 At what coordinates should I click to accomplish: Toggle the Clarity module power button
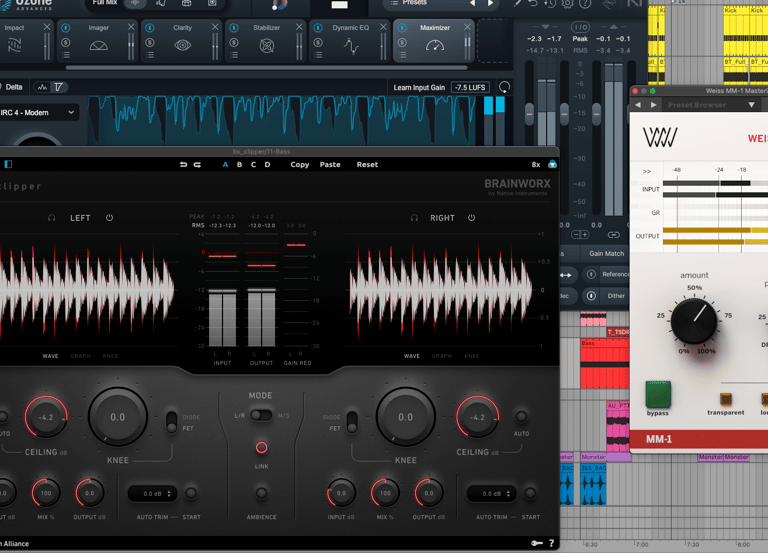150,28
